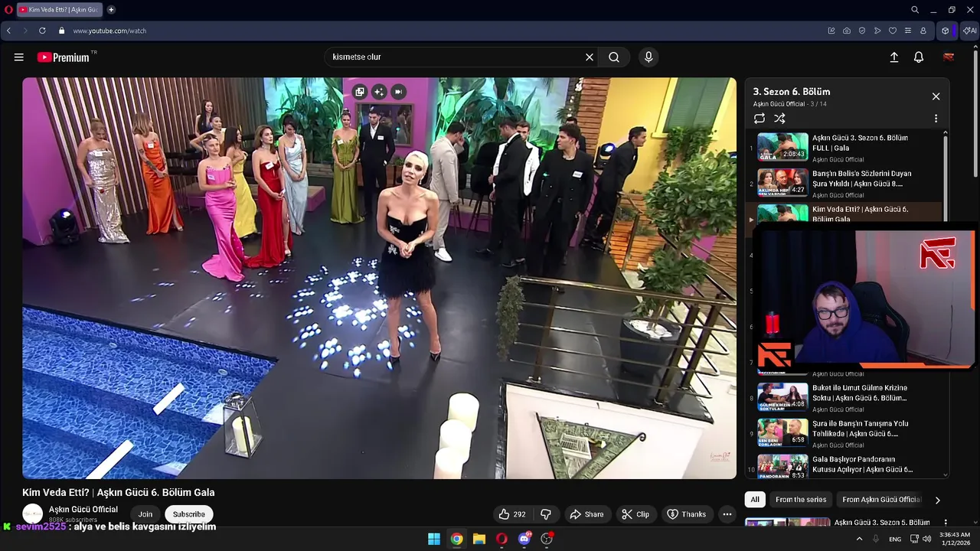
Task: Open the Opera Flow send icon
Action: (x=877, y=31)
